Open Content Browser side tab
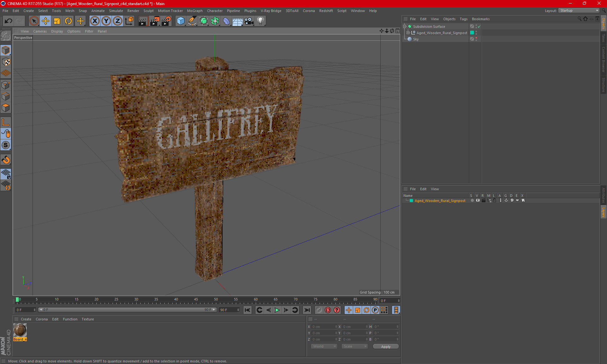This screenshot has height=364, width=607. (603, 59)
